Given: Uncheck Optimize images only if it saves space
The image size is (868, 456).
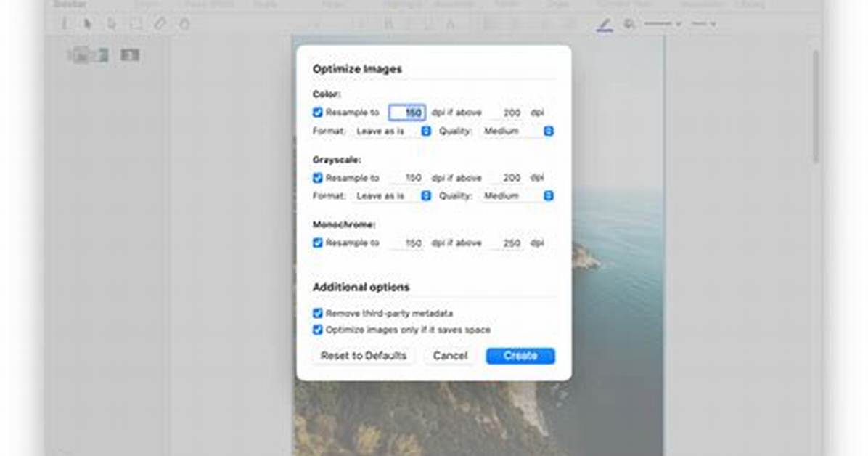Looking at the screenshot, I should coord(317,330).
